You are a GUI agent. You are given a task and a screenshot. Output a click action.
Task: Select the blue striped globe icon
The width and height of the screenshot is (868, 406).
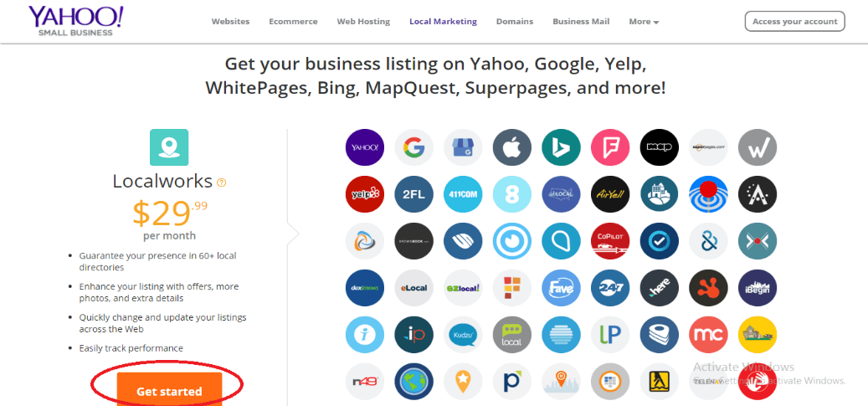click(562, 335)
